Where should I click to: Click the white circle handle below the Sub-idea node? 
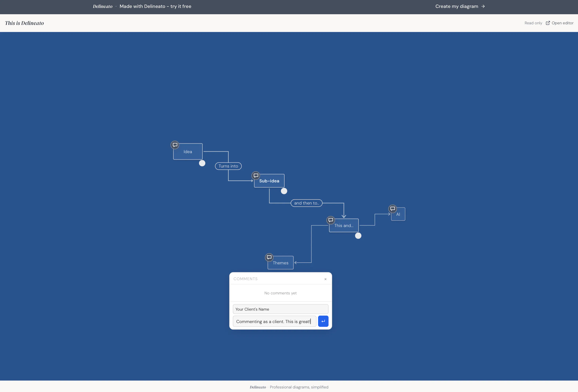(x=284, y=191)
